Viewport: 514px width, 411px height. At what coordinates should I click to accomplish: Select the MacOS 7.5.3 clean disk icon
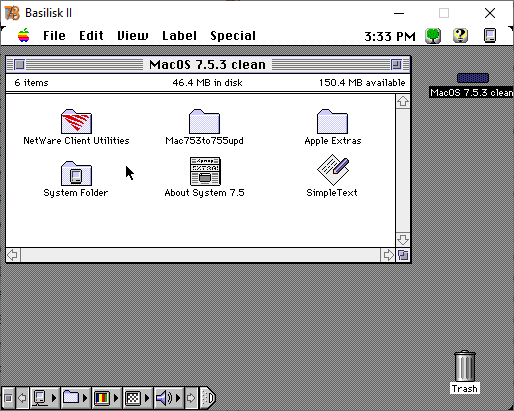[x=473, y=78]
